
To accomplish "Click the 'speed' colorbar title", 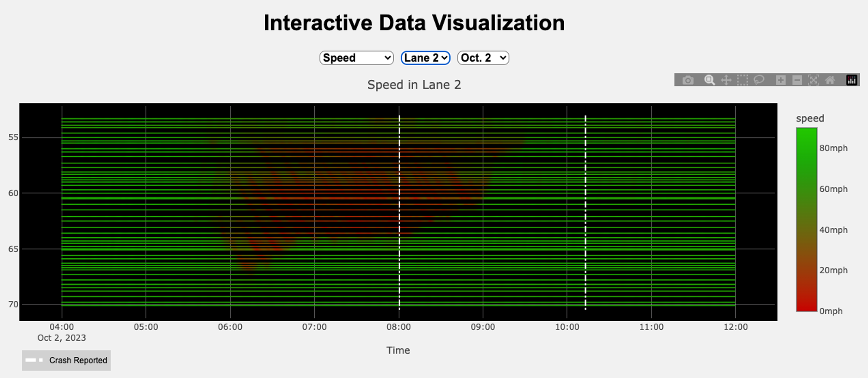I will click(x=810, y=118).
